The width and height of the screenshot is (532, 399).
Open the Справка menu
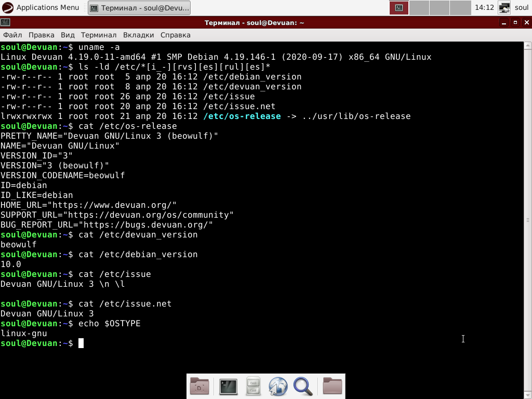coord(176,35)
